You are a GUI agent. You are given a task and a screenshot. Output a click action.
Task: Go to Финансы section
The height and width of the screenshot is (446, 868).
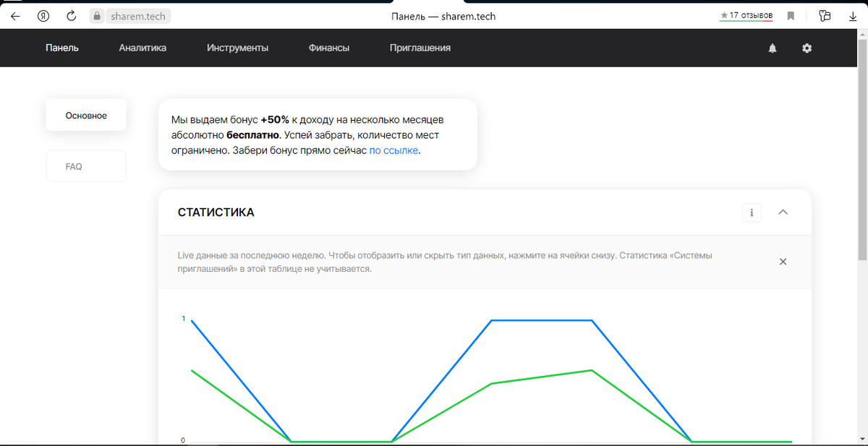coord(329,48)
